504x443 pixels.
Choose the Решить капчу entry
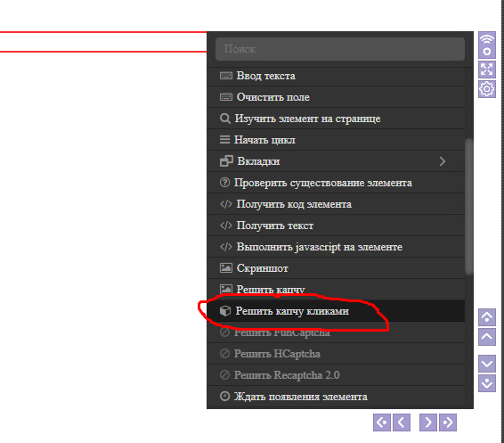336,289
